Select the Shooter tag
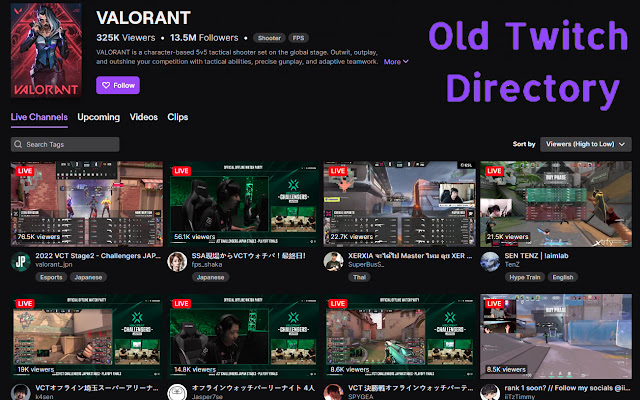The image size is (640, 400). 269,38
